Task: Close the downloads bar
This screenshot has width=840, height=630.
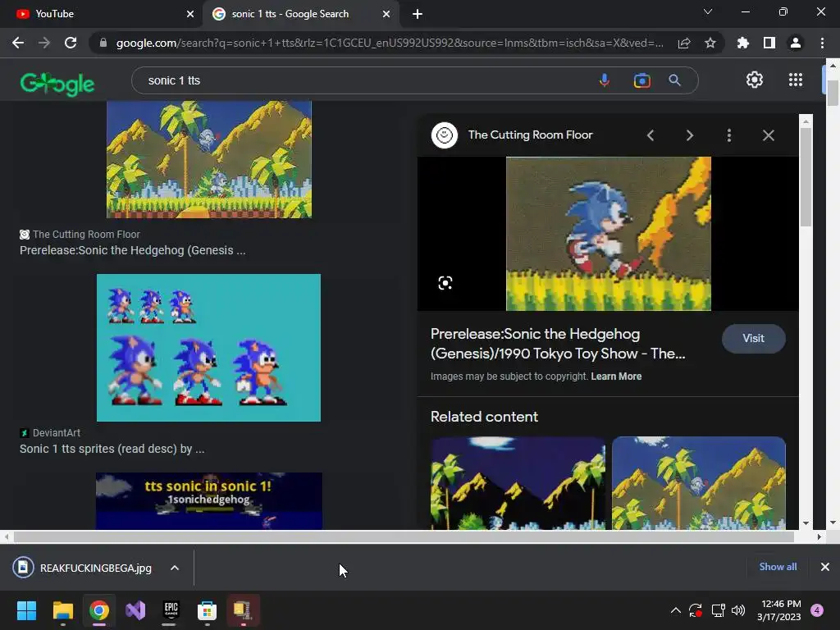Action: tap(825, 567)
